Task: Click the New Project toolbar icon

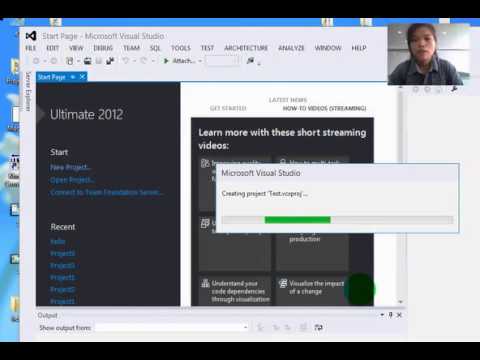Action: 70,61
